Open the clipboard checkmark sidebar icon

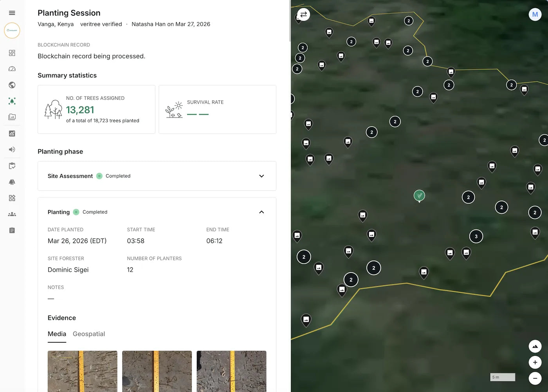pos(12,166)
